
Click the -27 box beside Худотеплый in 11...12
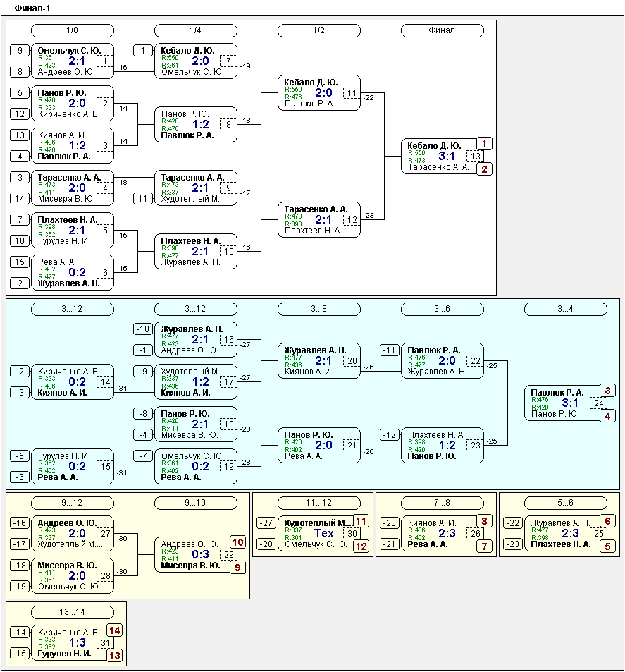[x=266, y=523]
